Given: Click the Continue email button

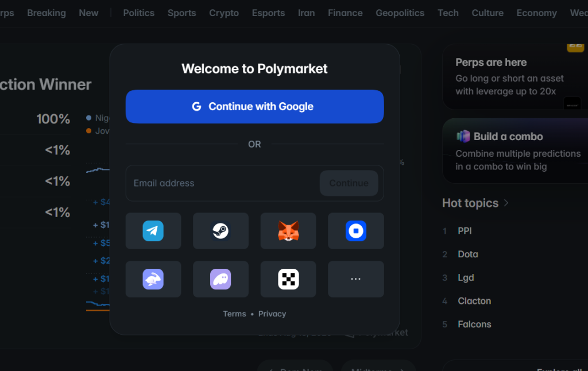Looking at the screenshot, I should point(349,183).
